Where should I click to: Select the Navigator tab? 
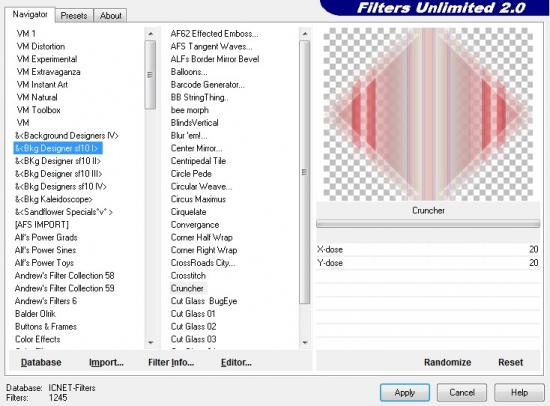point(30,14)
